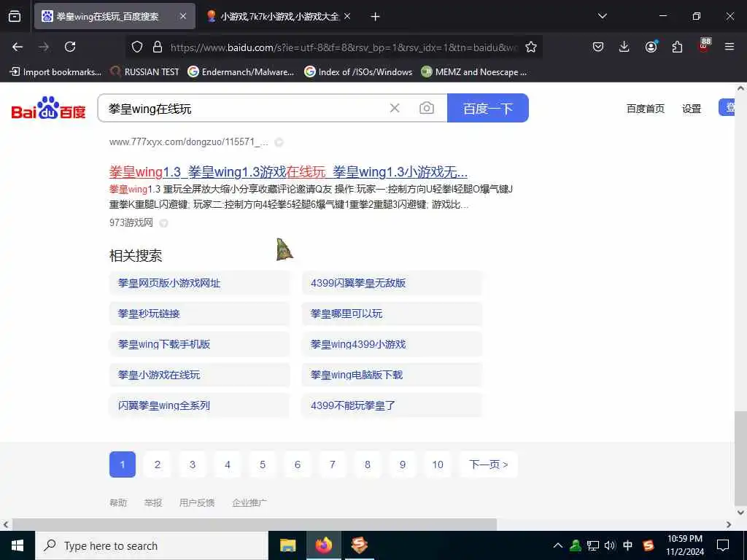The width and height of the screenshot is (747, 560).
Task: Go to results page 2
Action: pos(158,464)
